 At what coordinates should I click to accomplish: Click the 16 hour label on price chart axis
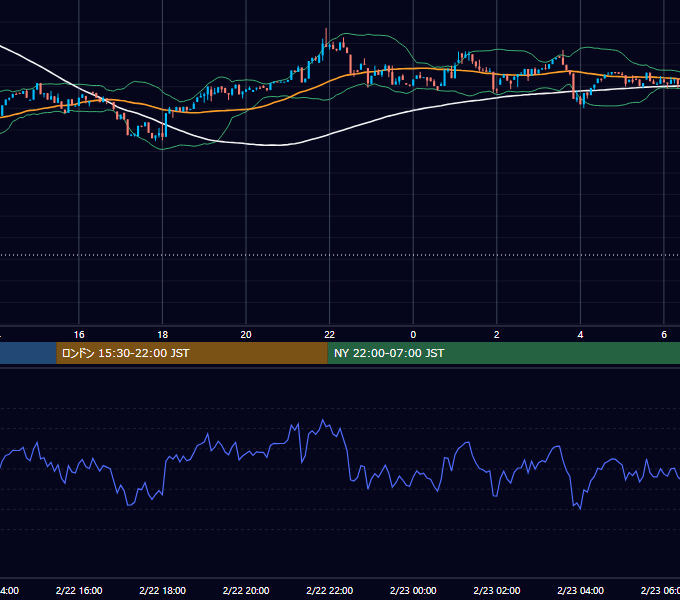[79, 335]
